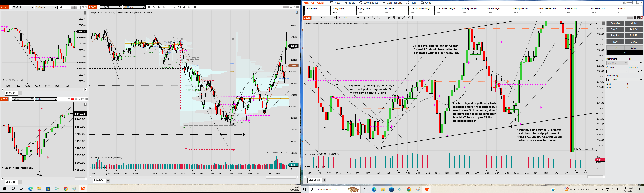Open the data box in MES chart toolbar

[389, 18]
